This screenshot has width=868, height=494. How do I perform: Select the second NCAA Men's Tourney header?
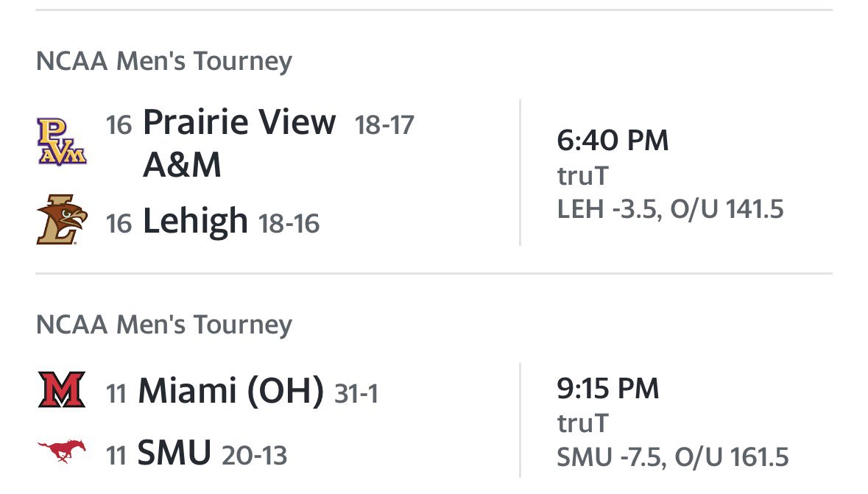(164, 325)
